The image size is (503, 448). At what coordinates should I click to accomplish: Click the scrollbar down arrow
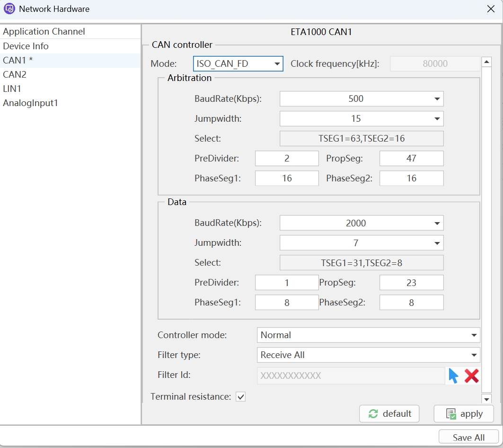pos(486,399)
